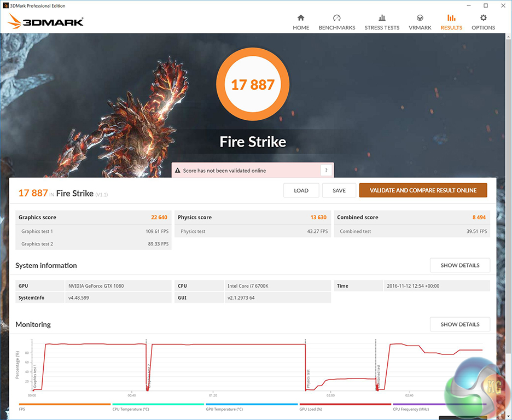Show details for System information

(x=459, y=265)
